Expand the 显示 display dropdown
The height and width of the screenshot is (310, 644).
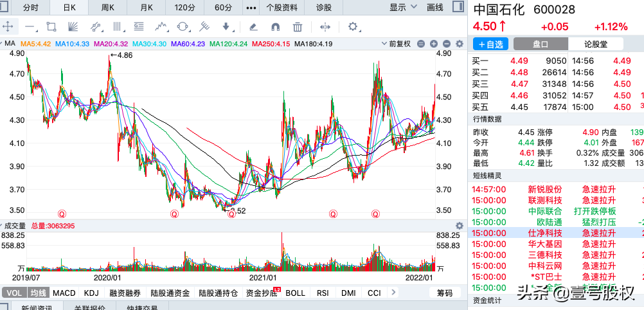403,8
